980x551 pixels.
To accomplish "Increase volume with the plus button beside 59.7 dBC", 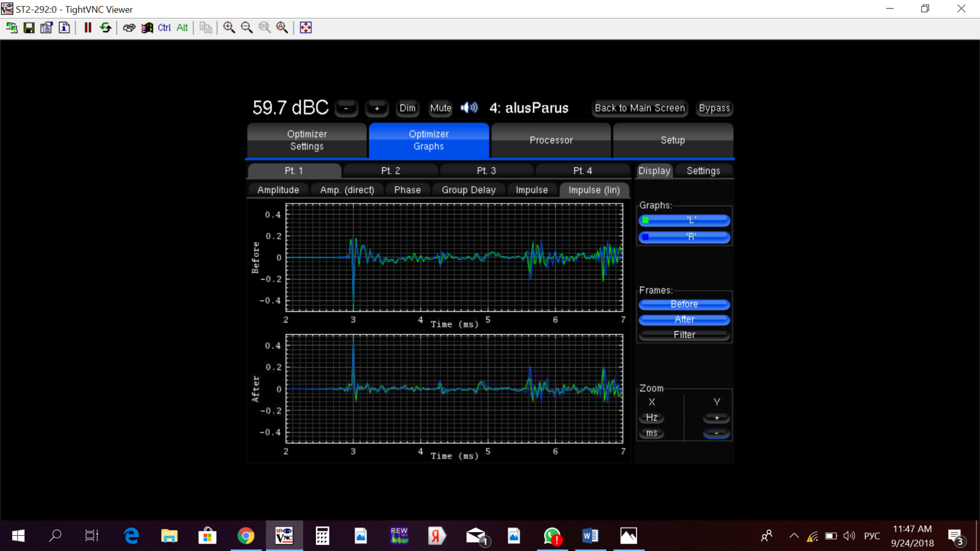I will (x=377, y=108).
